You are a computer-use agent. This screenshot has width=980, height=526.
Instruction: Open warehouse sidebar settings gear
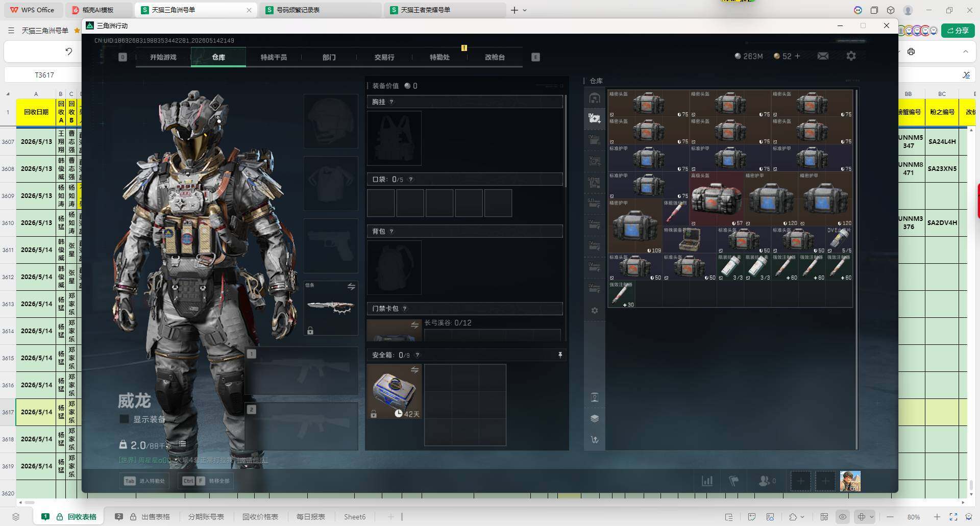pyautogui.click(x=595, y=310)
